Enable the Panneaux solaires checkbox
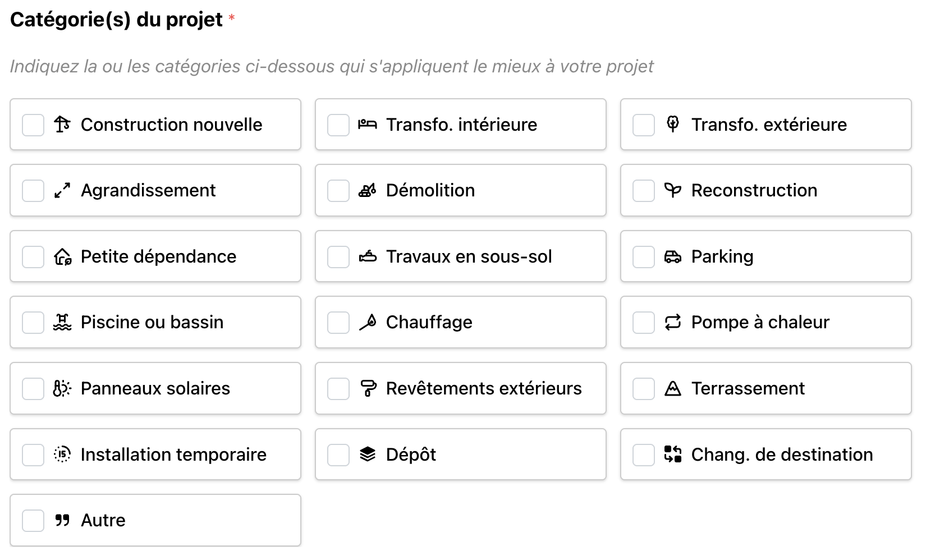926x560 pixels. point(33,388)
